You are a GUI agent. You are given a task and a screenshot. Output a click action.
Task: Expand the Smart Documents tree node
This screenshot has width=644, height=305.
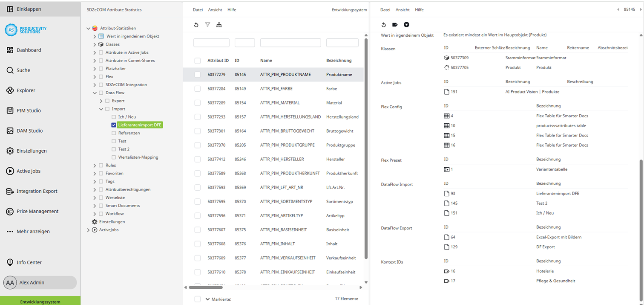[x=95, y=205]
